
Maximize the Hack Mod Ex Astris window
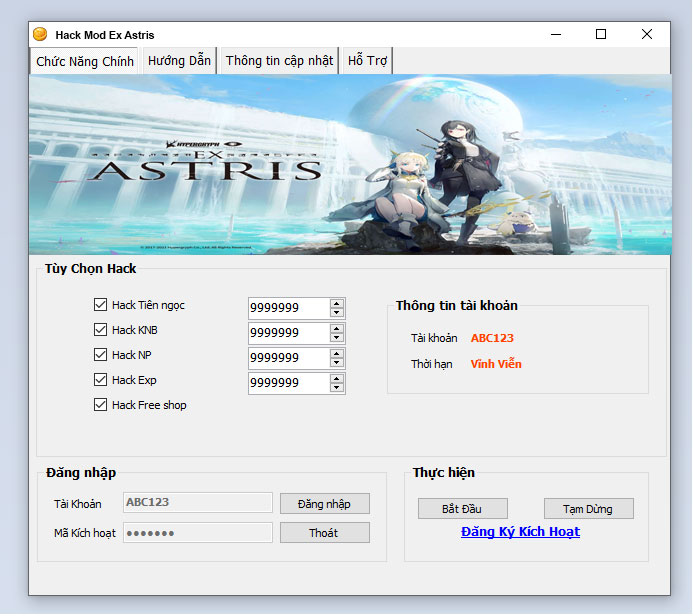601,34
